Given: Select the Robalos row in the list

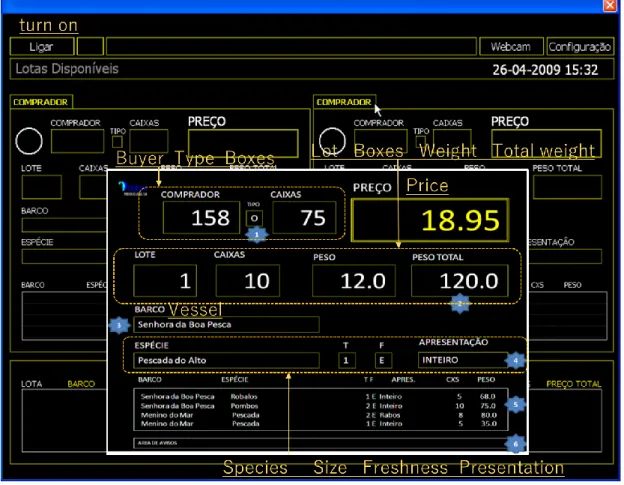Looking at the screenshot, I should pyautogui.click(x=322, y=398).
